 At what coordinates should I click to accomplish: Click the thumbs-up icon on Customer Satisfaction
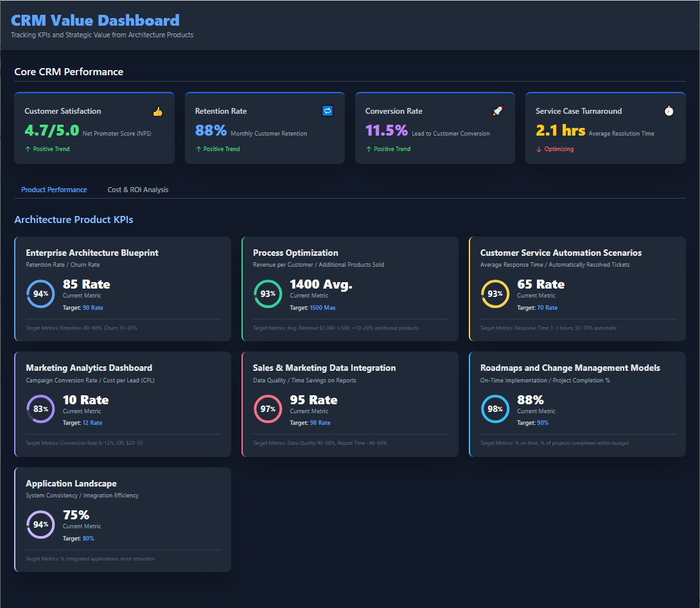pyautogui.click(x=158, y=111)
